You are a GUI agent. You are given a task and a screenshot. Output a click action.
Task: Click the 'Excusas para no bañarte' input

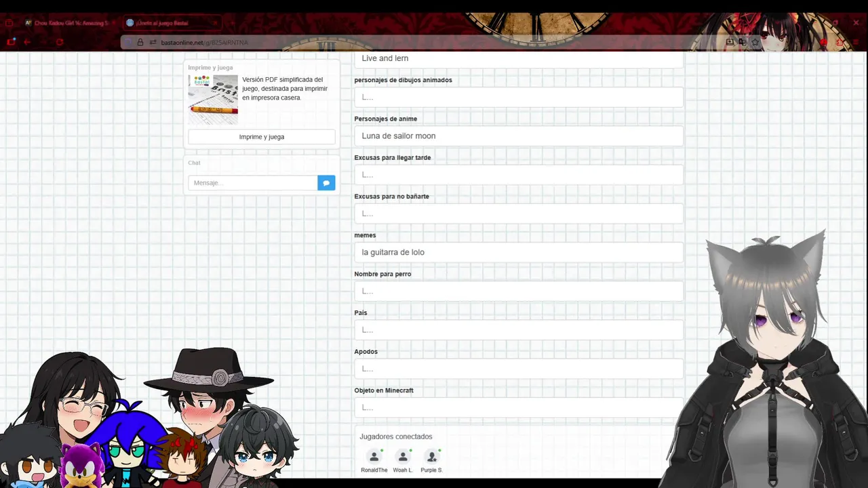click(x=519, y=213)
